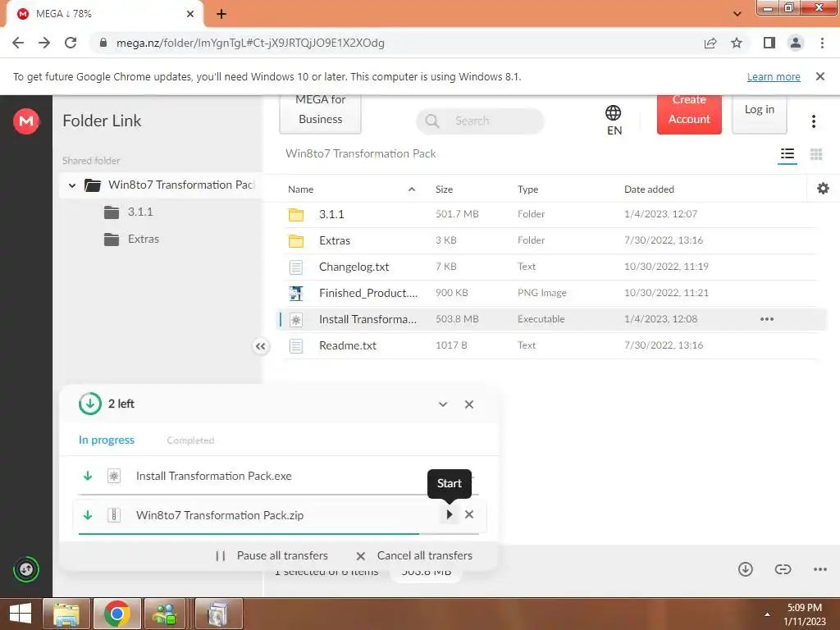Open the top-right MEGA options menu
The image size is (840, 630).
pyautogui.click(x=813, y=121)
